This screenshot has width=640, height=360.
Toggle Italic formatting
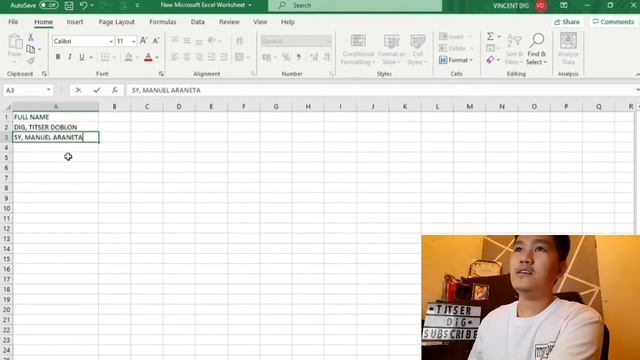[70, 57]
